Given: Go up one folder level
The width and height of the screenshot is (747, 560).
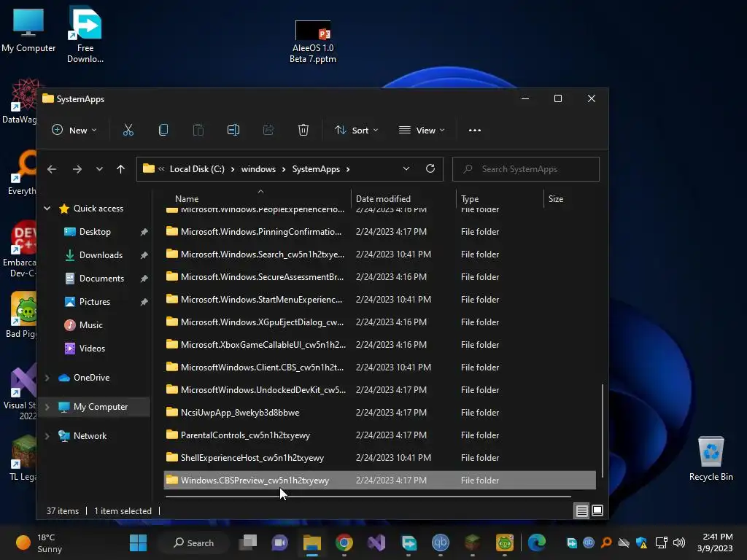Looking at the screenshot, I should click(x=120, y=169).
